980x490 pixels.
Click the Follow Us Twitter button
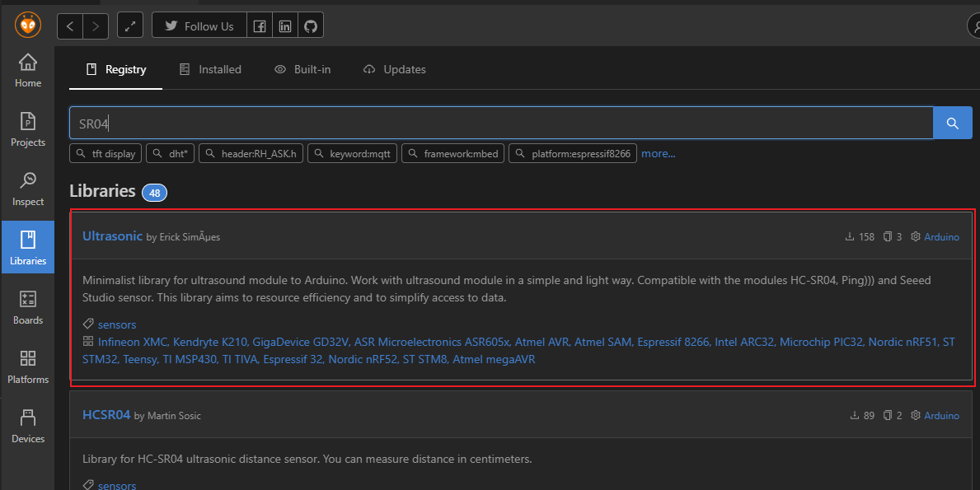[x=199, y=26]
